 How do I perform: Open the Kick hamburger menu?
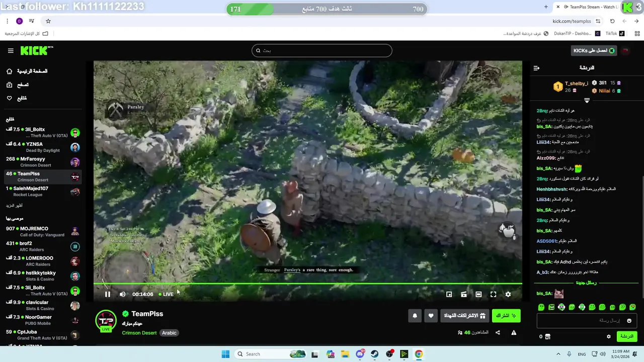[11, 51]
